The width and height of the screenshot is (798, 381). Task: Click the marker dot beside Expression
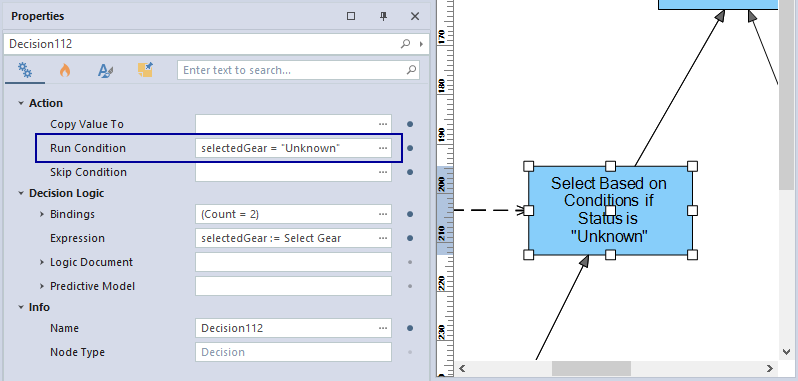[410, 238]
